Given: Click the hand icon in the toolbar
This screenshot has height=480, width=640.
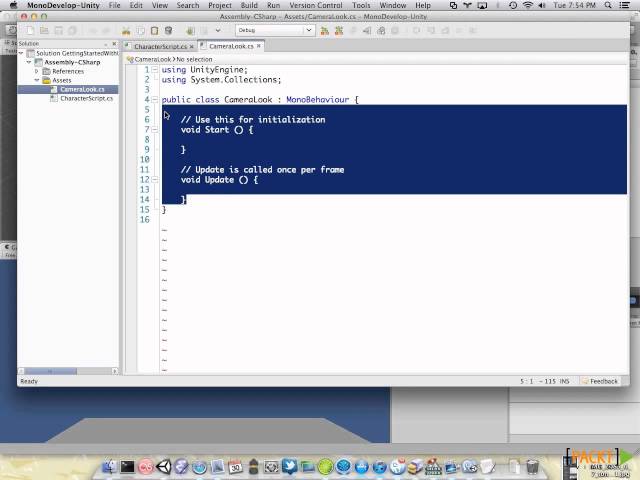Looking at the screenshot, I should click(x=190, y=31).
